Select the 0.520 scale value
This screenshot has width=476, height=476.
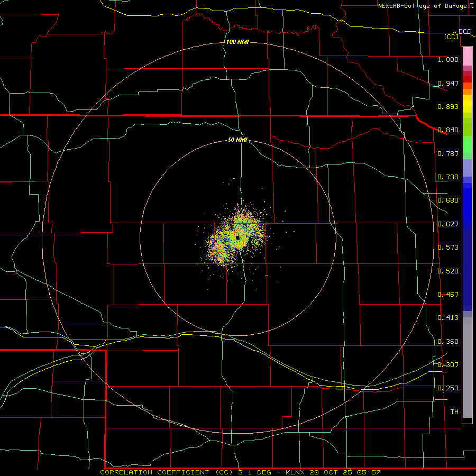(x=448, y=271)
